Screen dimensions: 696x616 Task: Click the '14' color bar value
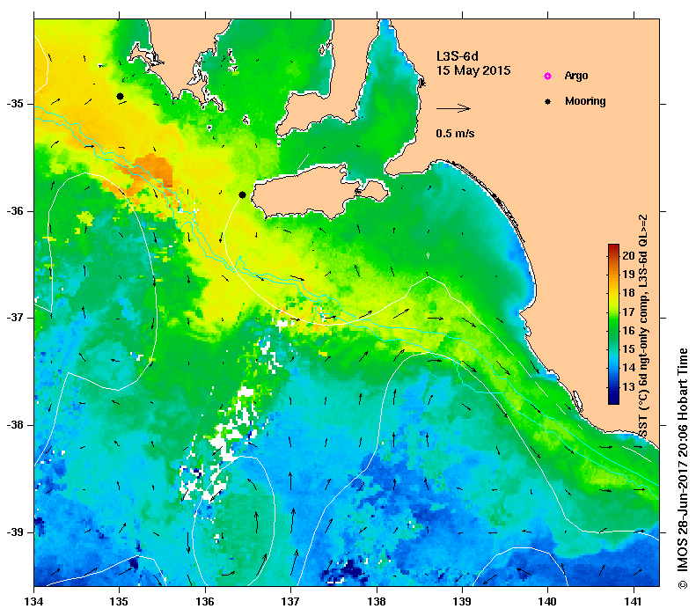click(628, 368)
